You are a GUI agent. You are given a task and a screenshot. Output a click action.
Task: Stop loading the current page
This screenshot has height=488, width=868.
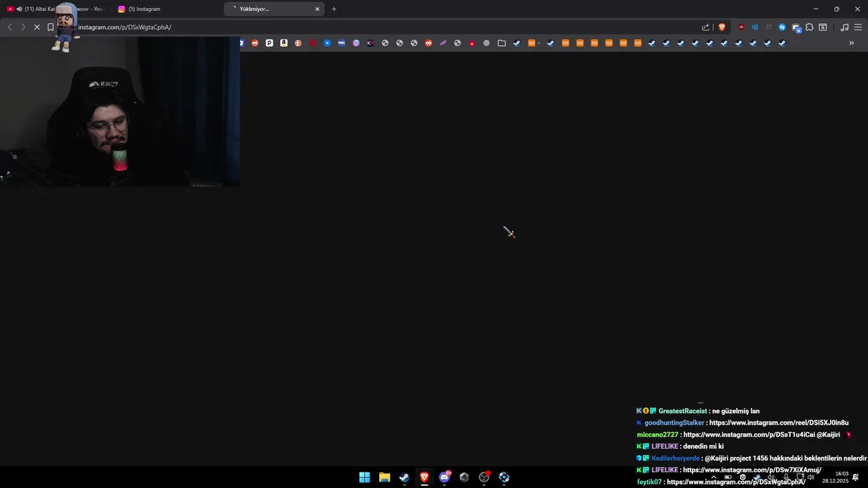pyautogui.click(x=37, y=27)
